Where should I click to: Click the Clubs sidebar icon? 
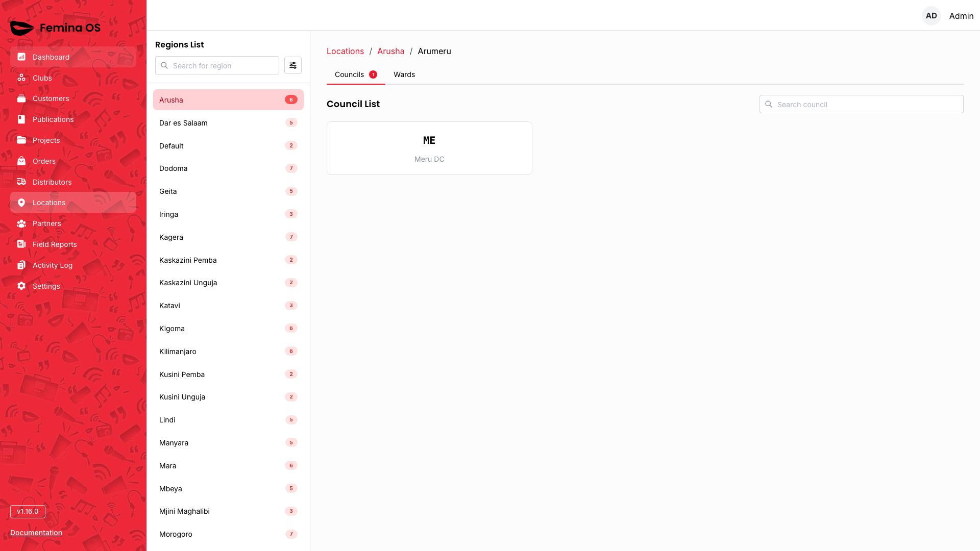21,78
